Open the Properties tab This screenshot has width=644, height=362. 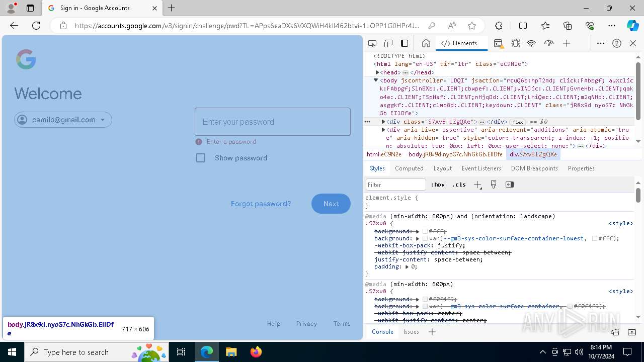581,168
